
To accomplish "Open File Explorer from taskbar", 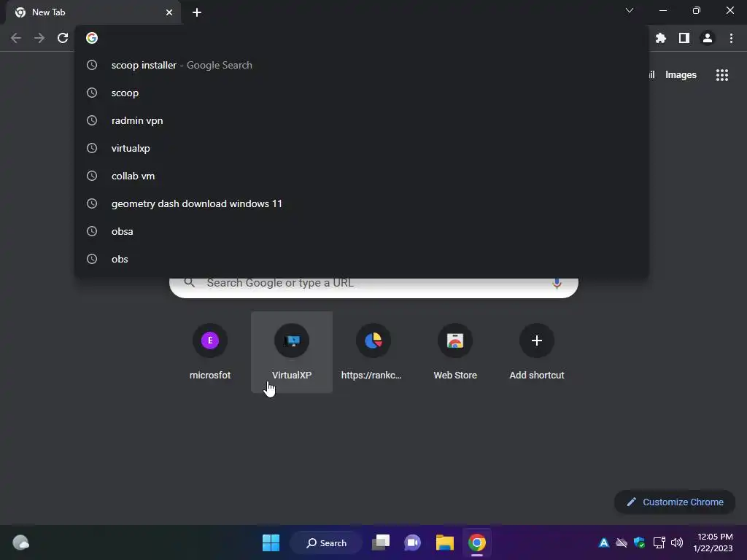I will 444,542.
